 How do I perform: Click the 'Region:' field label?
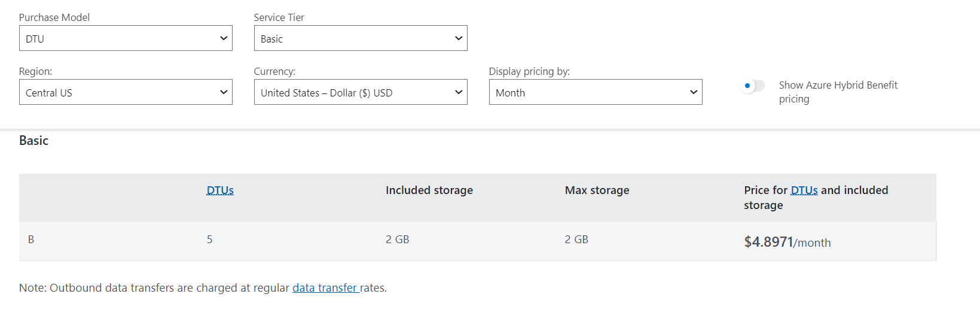[36, 71]
